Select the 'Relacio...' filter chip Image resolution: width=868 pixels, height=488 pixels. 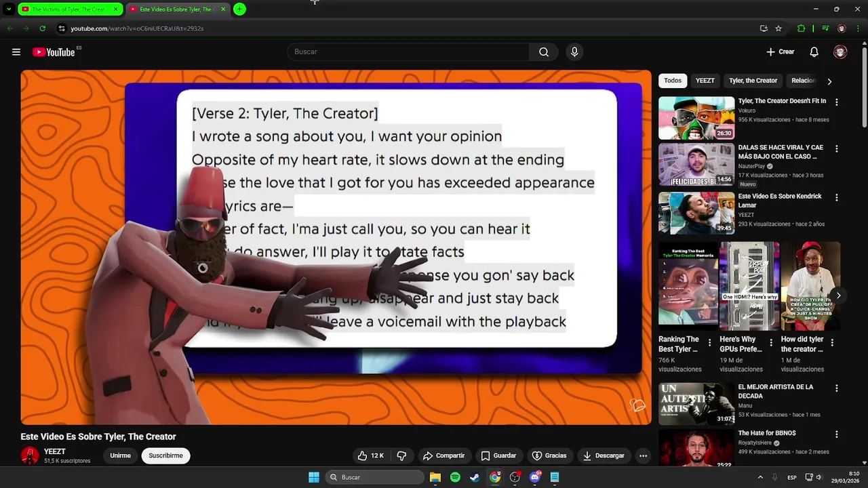point(803,81)
